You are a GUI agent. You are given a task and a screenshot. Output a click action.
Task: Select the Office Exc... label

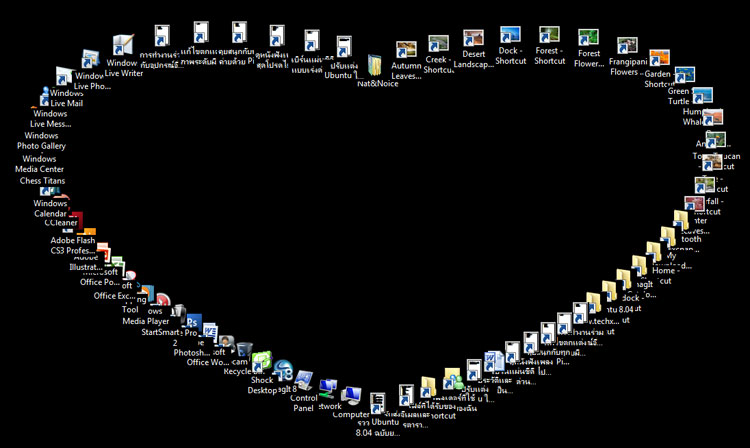[x=115, y=296]
